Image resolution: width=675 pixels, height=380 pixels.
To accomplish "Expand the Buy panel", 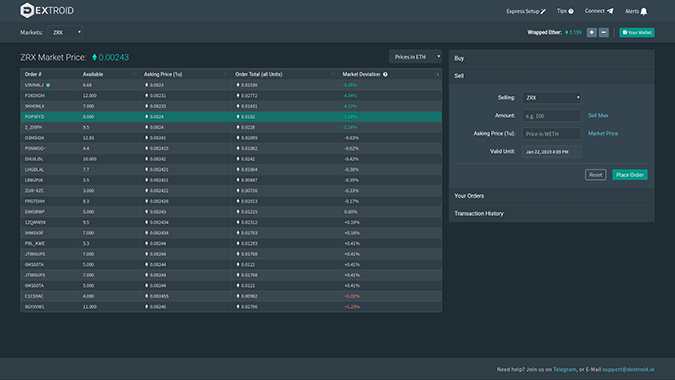I will pyautogui.click(x=551, y=58).
